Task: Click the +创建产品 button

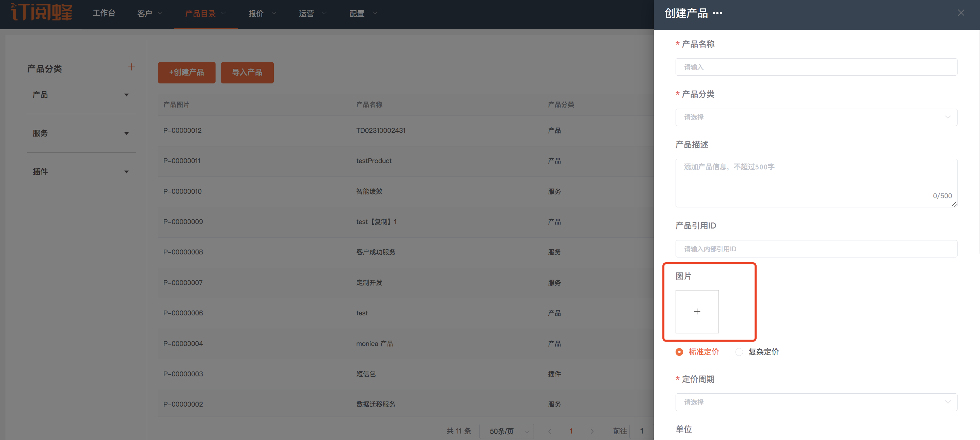Action: point(186,72)
